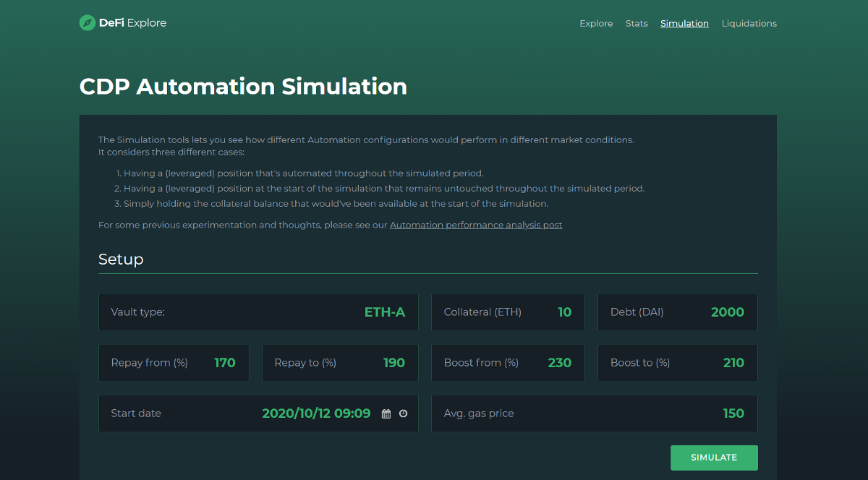Click the Boost to (%) label
Screen dimensions: 868x480
coord(640,363)
